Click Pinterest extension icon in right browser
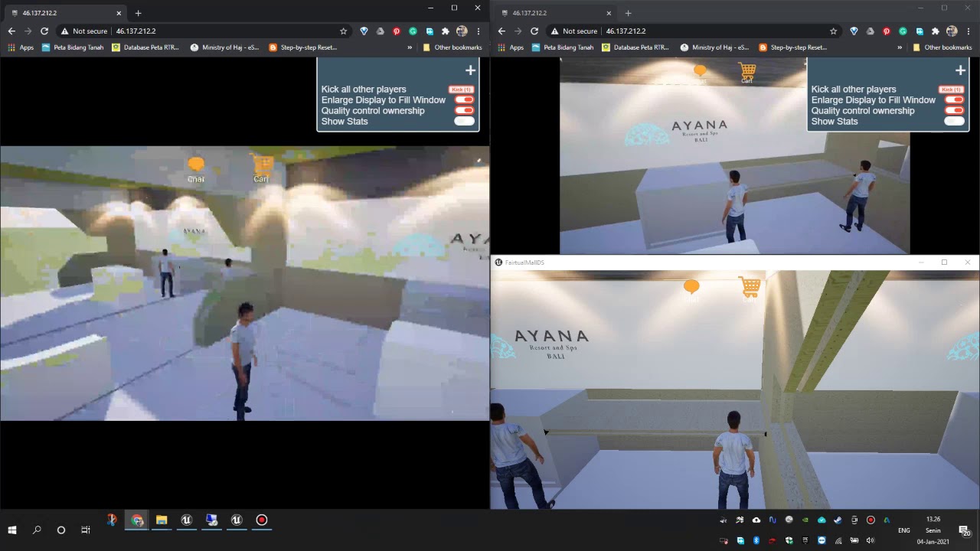The image size is (980, 551). 887,31
